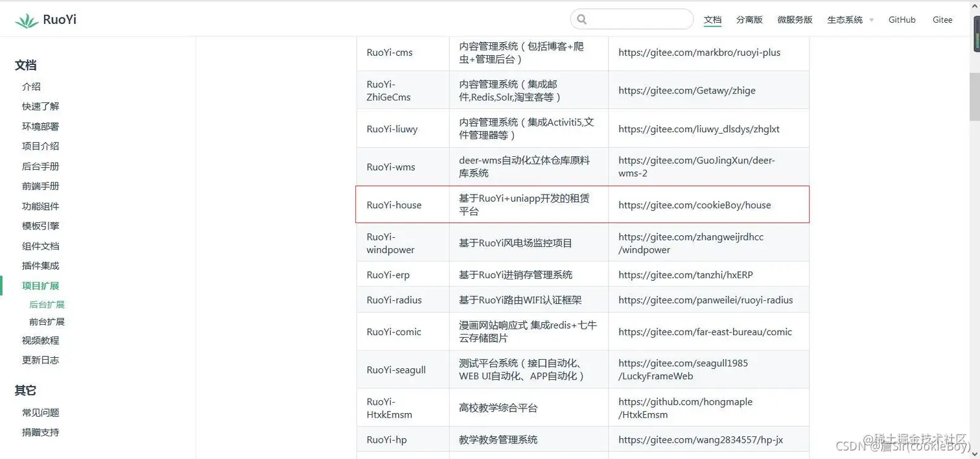
Task: Click the RuoYi-hp table cell
Action: click(x=402, y=439)
